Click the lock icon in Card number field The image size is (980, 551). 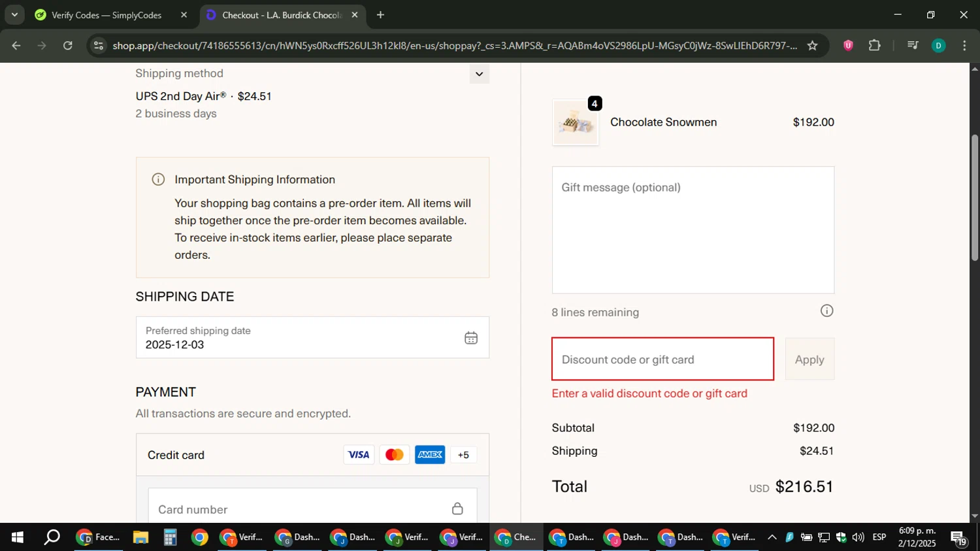click(457, 509)
